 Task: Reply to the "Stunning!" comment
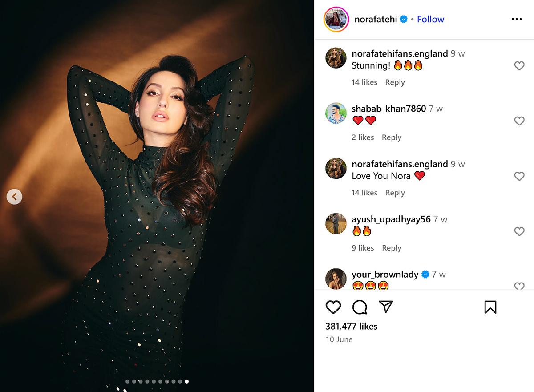click(395, 82)
